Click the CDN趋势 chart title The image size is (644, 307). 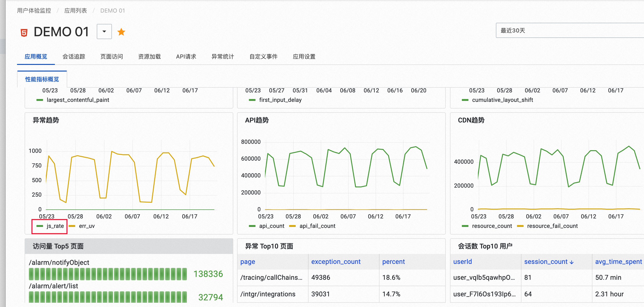[471, 120]
